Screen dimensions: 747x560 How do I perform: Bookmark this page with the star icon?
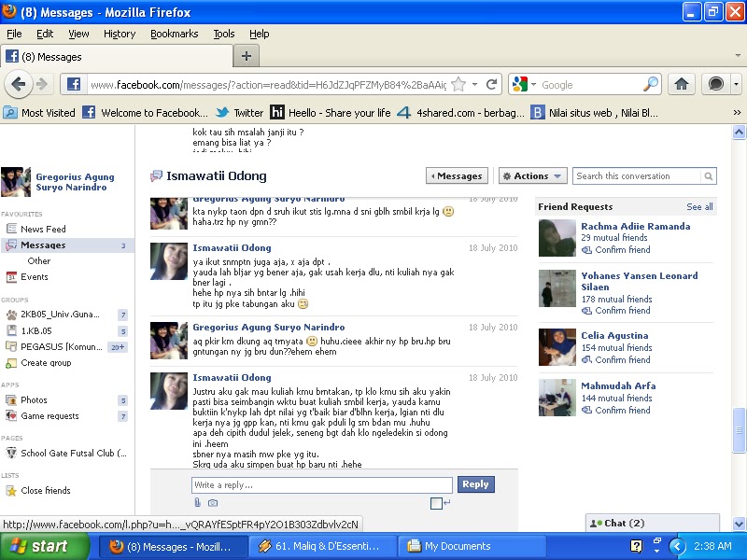[458, 84]
